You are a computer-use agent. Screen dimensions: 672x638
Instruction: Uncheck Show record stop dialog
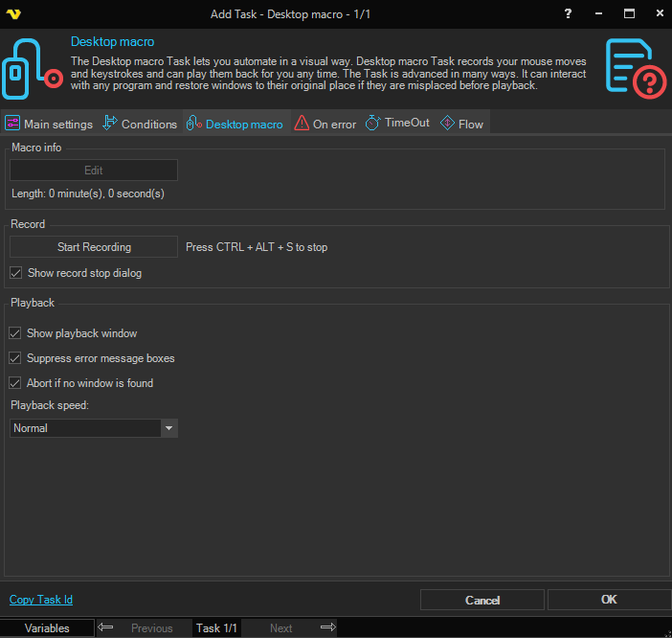[x=15, y=273]
